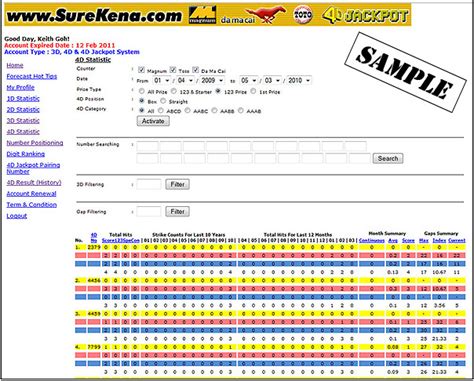The height and width of the screenshot is (381, 474).
Task: Select Box for 4D Position
Action: (142, 101)
